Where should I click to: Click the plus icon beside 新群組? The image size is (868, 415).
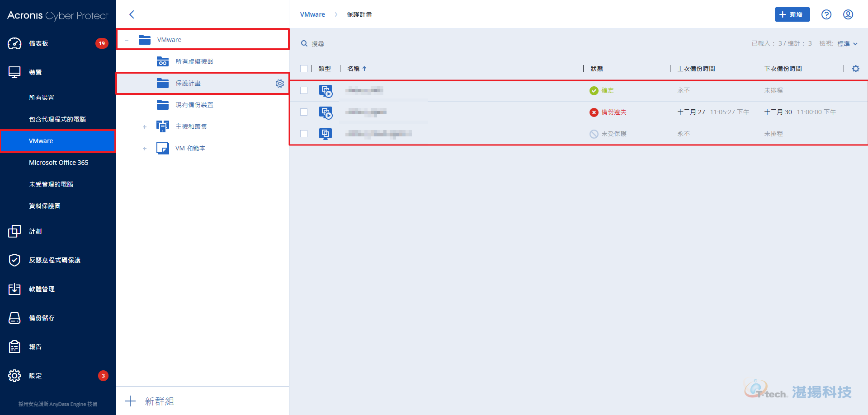pyautogui.click(x=130, y=401)
